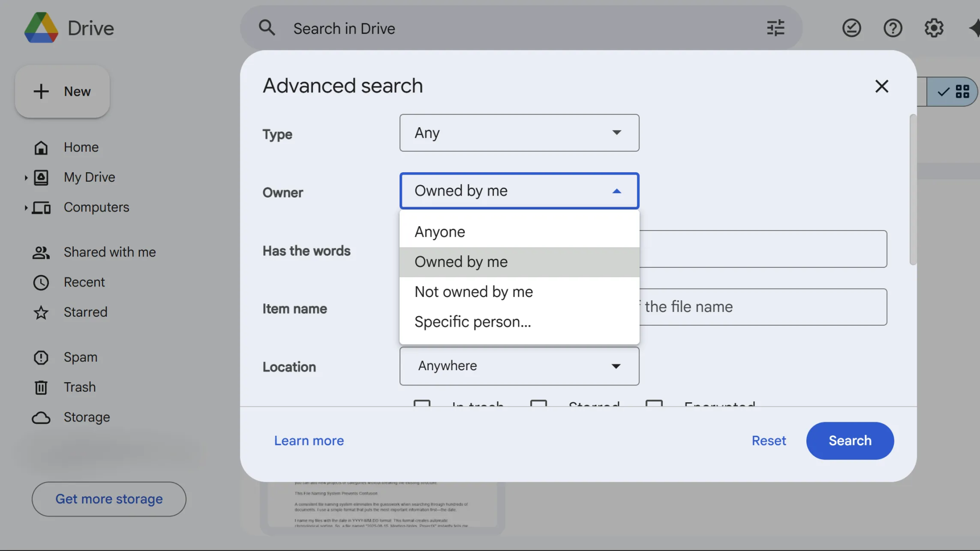Screen dimensions: 980x551
Task: Open the Tasks checkmark icon in toolbar
Action: click(851, 28)
